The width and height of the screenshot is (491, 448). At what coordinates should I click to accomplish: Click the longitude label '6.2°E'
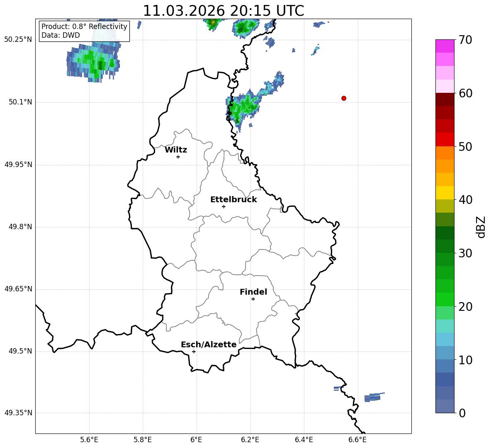(x=250, y=440)
